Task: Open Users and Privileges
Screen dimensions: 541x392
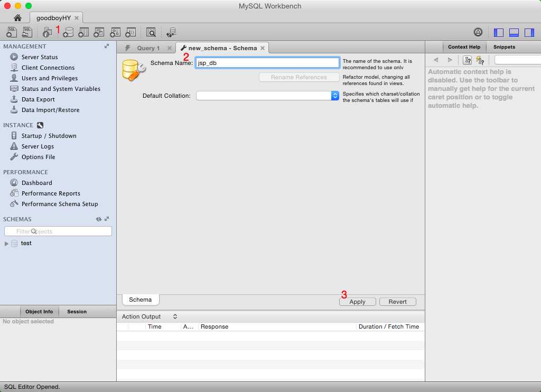Action: (x=50, y=78)
